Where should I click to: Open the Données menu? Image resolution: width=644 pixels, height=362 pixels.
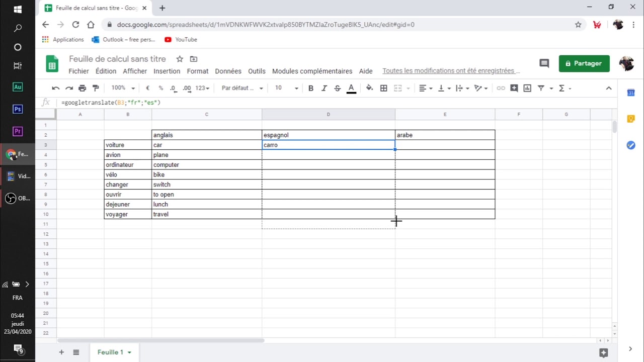tap(228, 71)
